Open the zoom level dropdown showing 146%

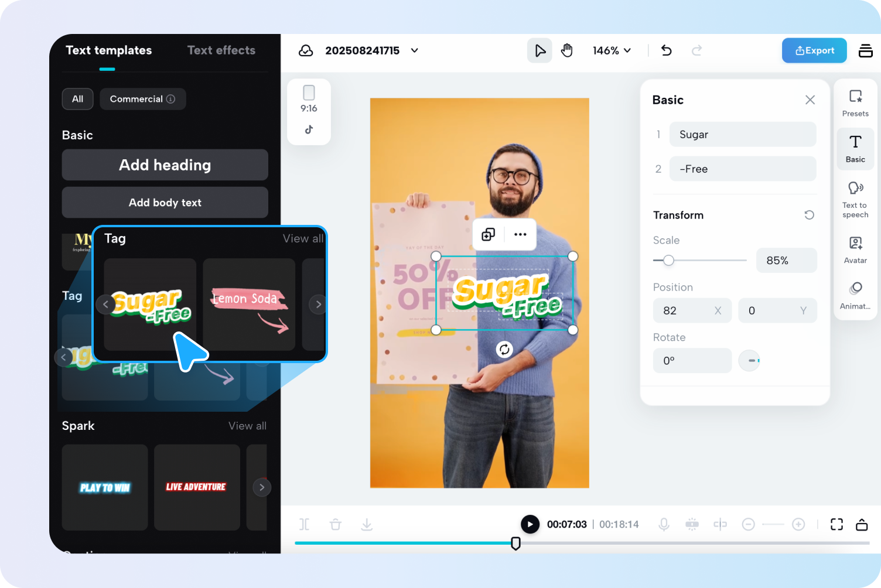(x=612, y=50)
